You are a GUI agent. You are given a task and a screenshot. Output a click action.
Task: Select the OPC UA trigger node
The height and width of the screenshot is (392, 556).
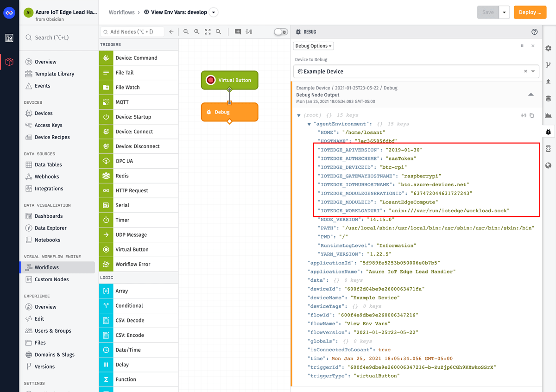pos(139,161)
